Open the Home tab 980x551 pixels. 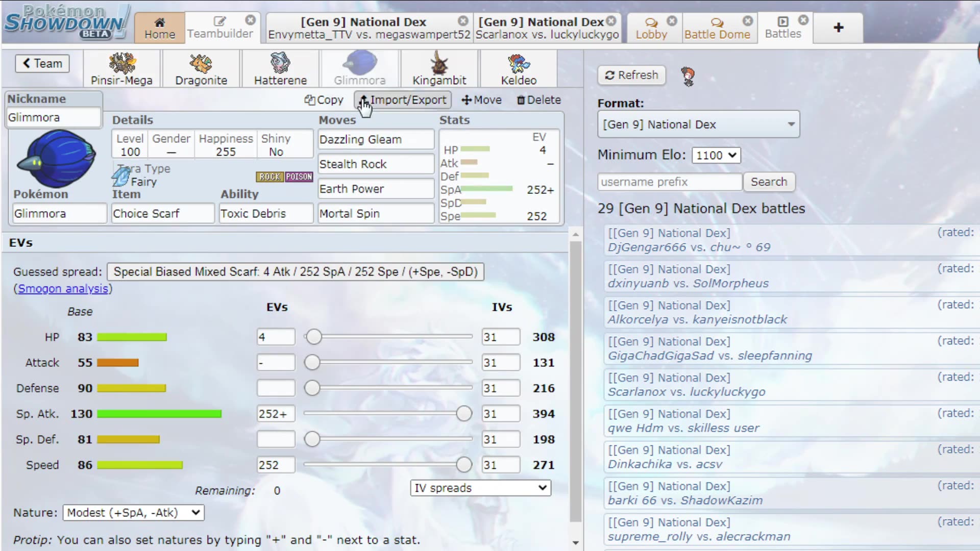pyautogui.click(x=159, y=28)
